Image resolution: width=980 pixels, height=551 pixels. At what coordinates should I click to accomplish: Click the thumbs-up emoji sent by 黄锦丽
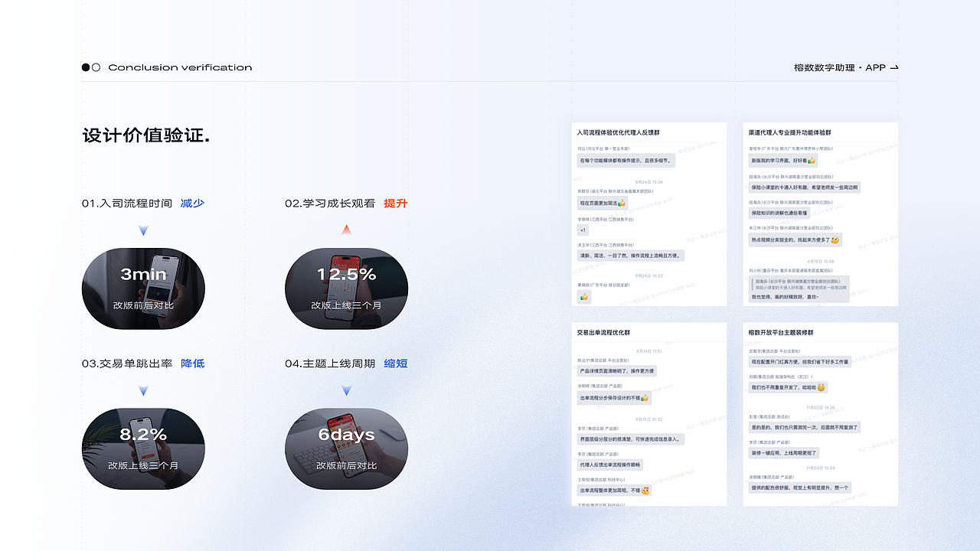[584, 296]
